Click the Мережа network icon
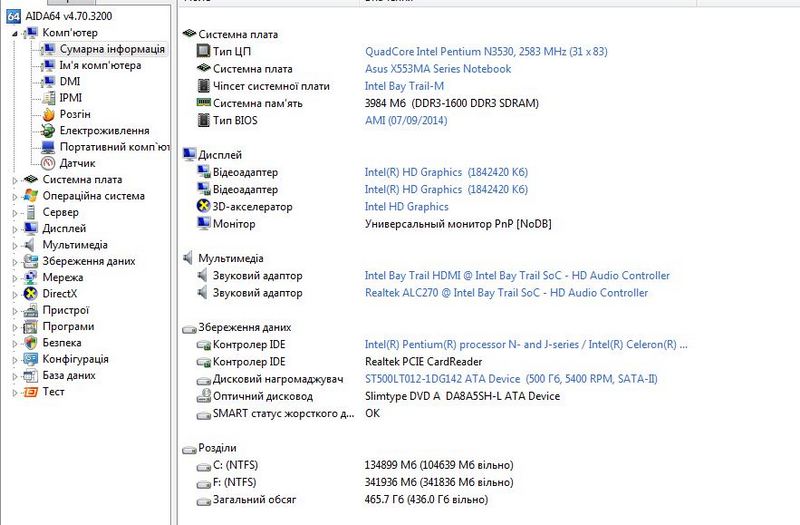Screen dimensions: 800x525 pyautogui.click(x=30, y=278)
